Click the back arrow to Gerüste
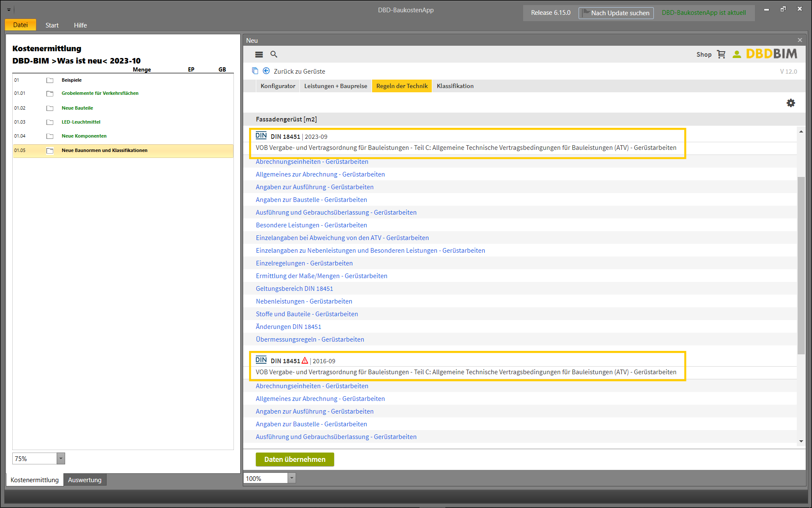This screenshot has height=508, width=812. coord(266,71)
